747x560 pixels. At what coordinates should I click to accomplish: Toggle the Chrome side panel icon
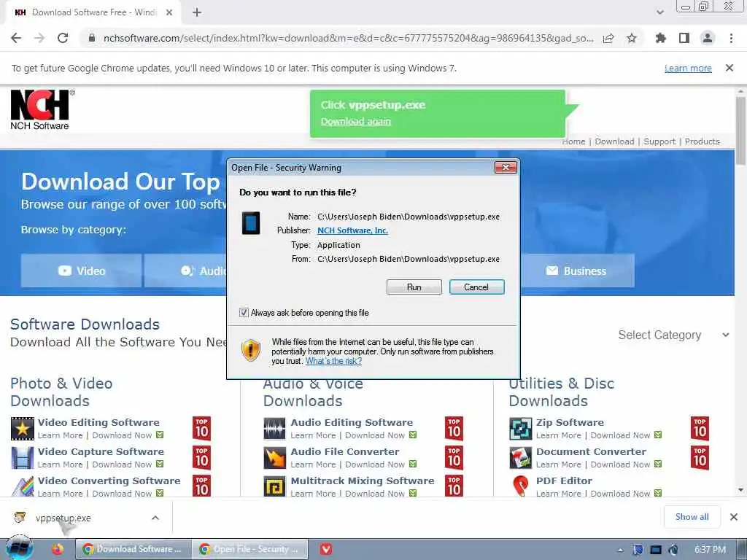pyautogui.click(x=684, y=38)
